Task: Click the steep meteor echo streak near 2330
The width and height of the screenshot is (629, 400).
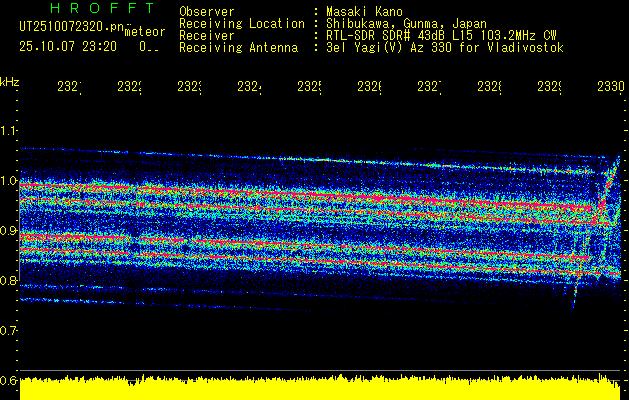Action: click(594, 233)
